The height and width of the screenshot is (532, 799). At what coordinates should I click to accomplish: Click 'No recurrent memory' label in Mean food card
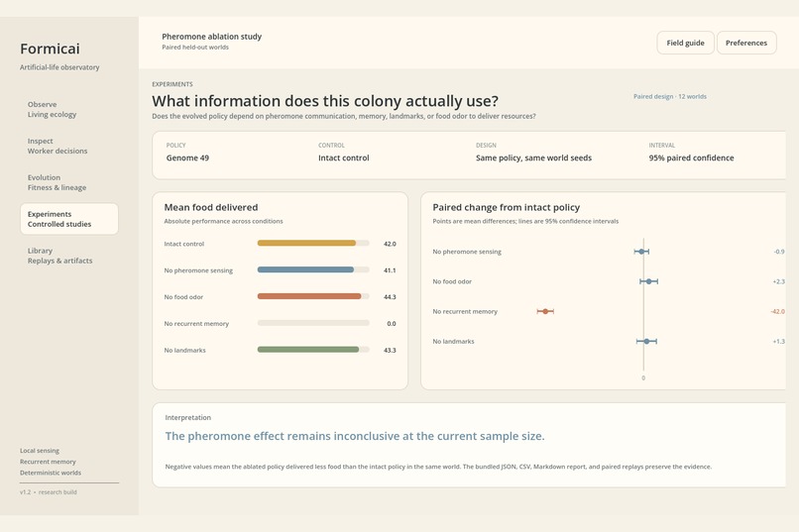(196, 324)
